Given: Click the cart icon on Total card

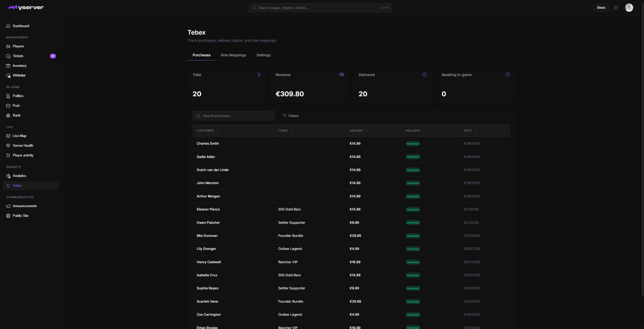Looking at the screenshot, I should tap(259, 75).
